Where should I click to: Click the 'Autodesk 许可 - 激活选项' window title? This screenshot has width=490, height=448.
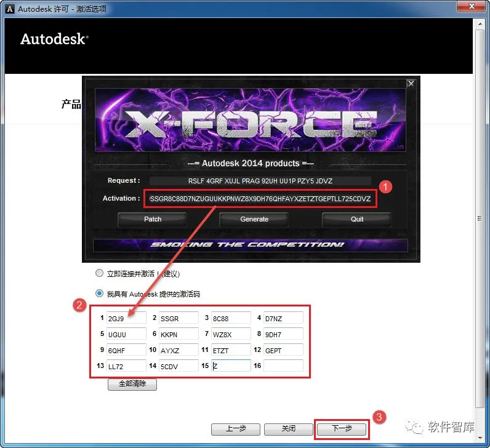point(62,9)
